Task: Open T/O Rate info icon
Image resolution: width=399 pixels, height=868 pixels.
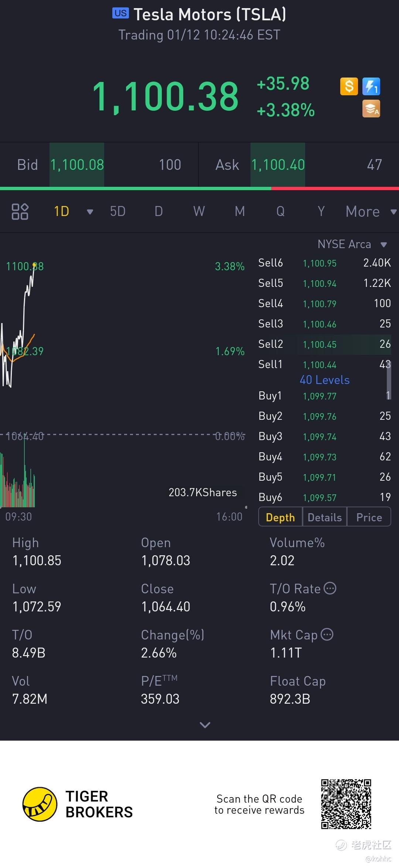Action: [330, 588]
